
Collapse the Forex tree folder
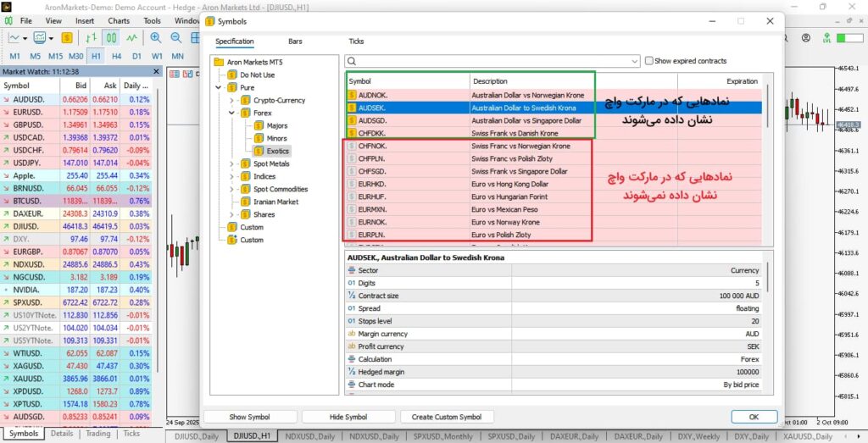233,113
